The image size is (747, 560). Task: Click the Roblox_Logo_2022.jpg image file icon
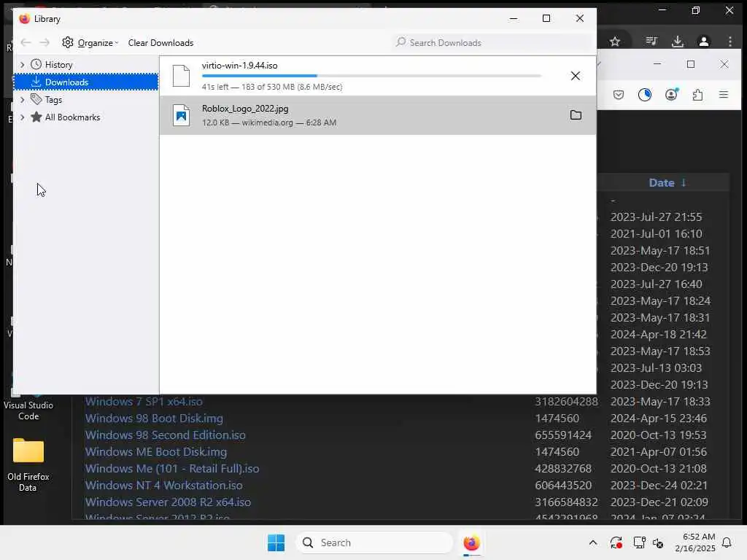point(181,115)
